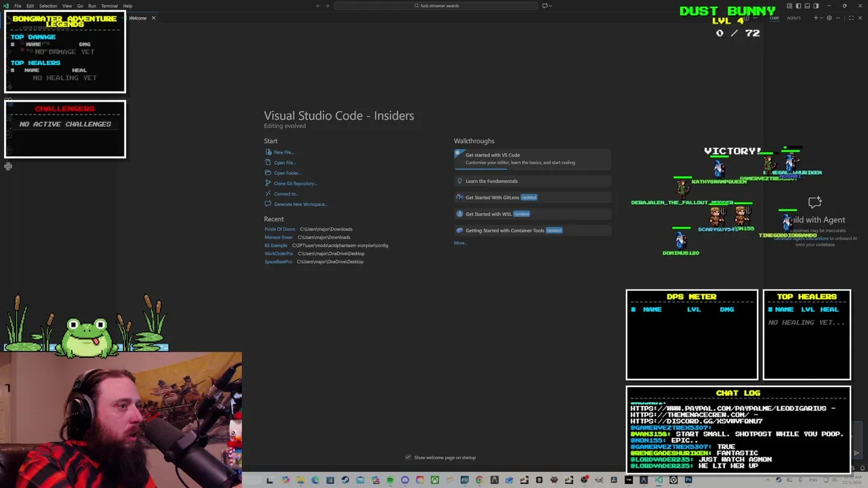
Task: Open Xbox app from taskbar
Action: click(x=435, y=481)
